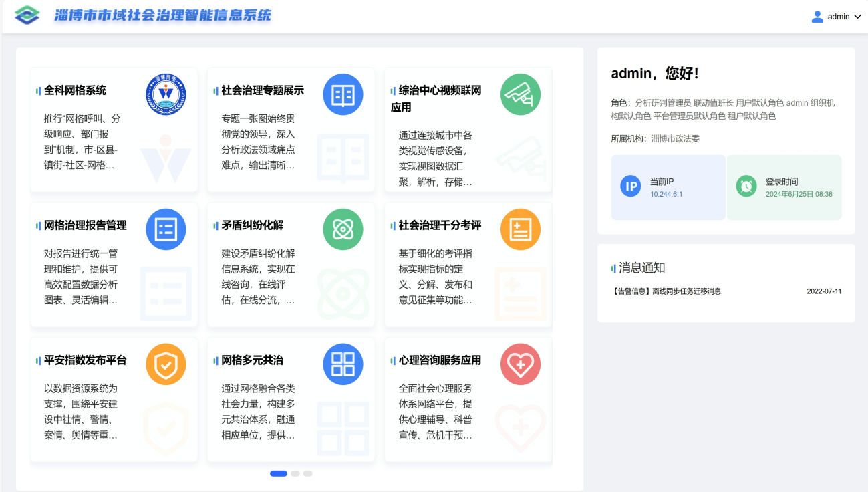Switch to the third carousel page dot
Screen dimensions: 868x492
pyautogui.click(x=307, y=473)
